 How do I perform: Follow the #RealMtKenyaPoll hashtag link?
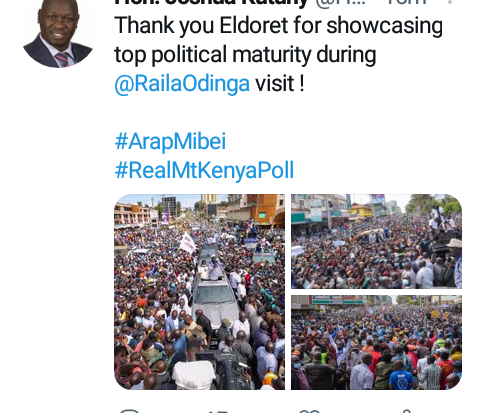click(204, 170)
